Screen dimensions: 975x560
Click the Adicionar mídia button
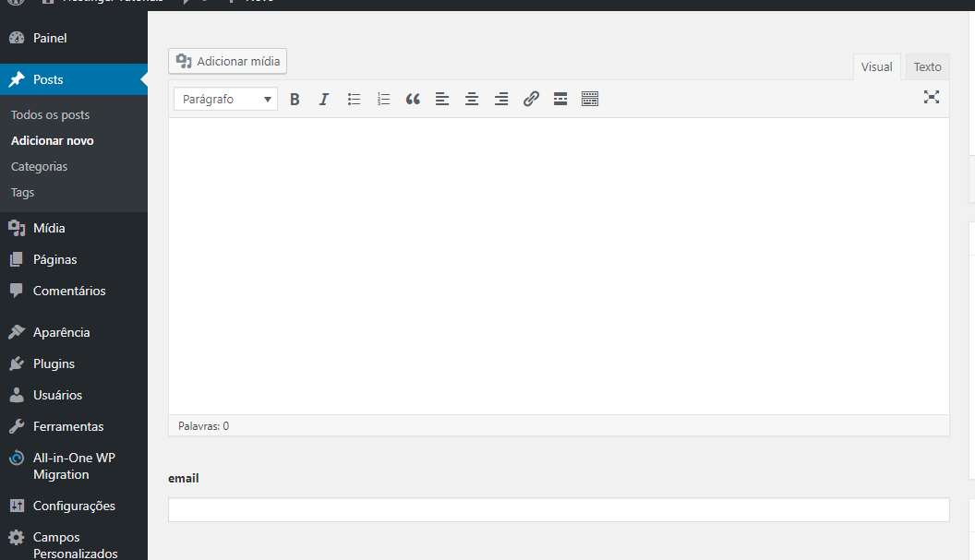(x=227, y=61)
